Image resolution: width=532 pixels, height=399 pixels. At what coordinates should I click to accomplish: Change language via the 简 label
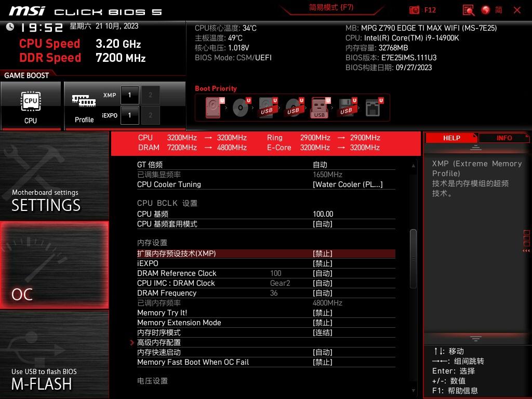coord(498,10)
